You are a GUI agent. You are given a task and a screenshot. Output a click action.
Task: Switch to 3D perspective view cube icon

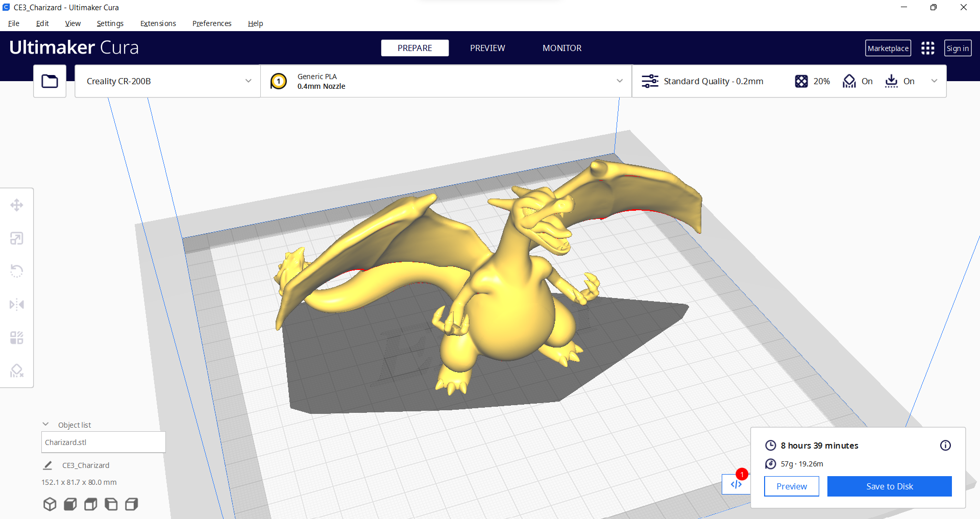(x=50, y=504)
